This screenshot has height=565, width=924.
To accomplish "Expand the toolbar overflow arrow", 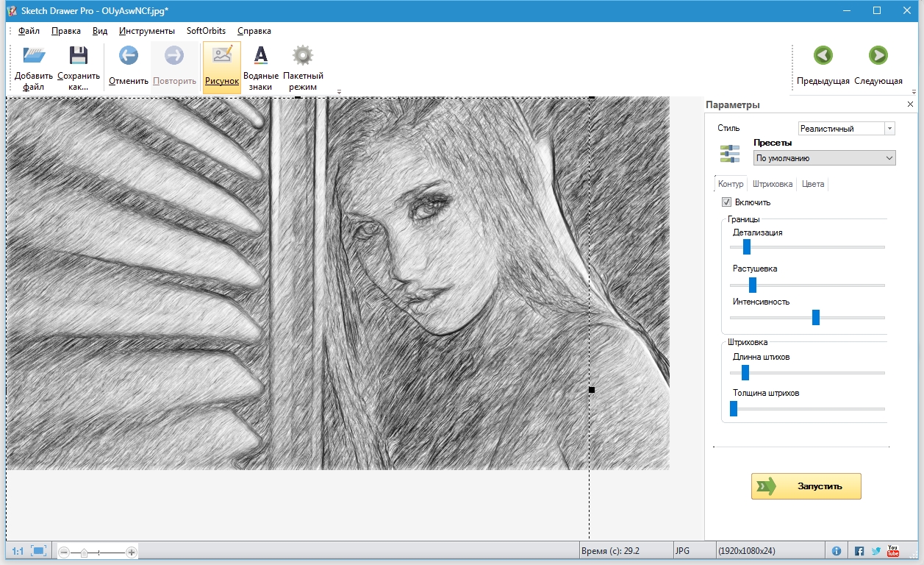I will [x=339, y=92].
